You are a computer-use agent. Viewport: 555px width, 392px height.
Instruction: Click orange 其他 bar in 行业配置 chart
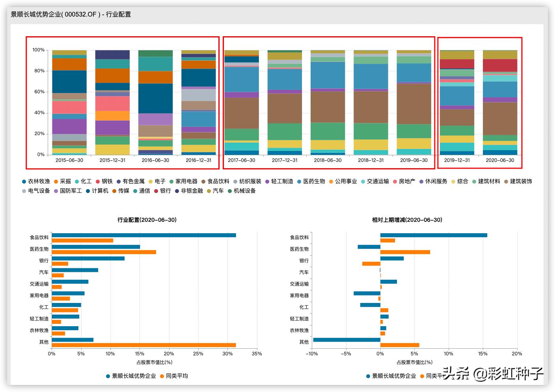click(144, 345)
